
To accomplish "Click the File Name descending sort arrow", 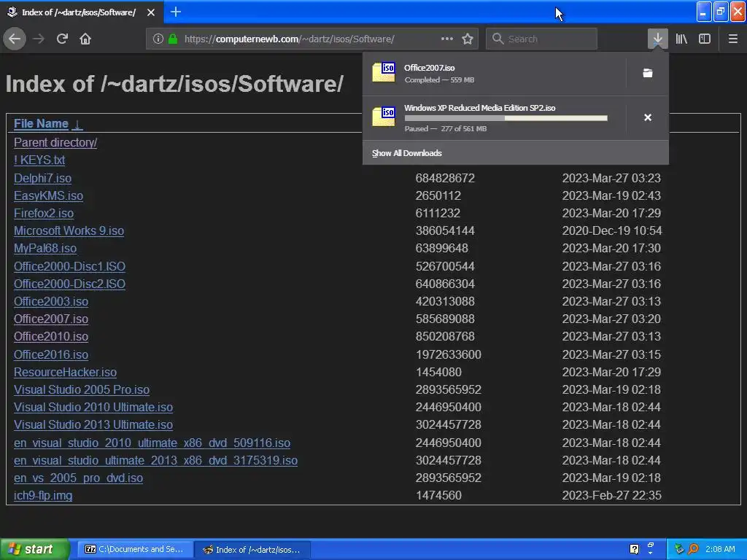I will coord(77,124).
